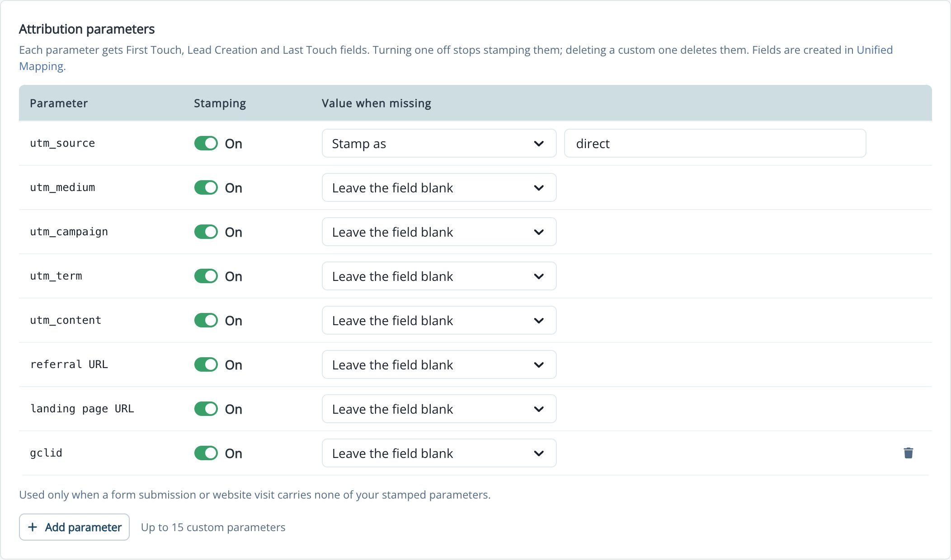Toggle stamping for utm_medium
The height and width of the screenshot is (560, 951).
(206, 188)
